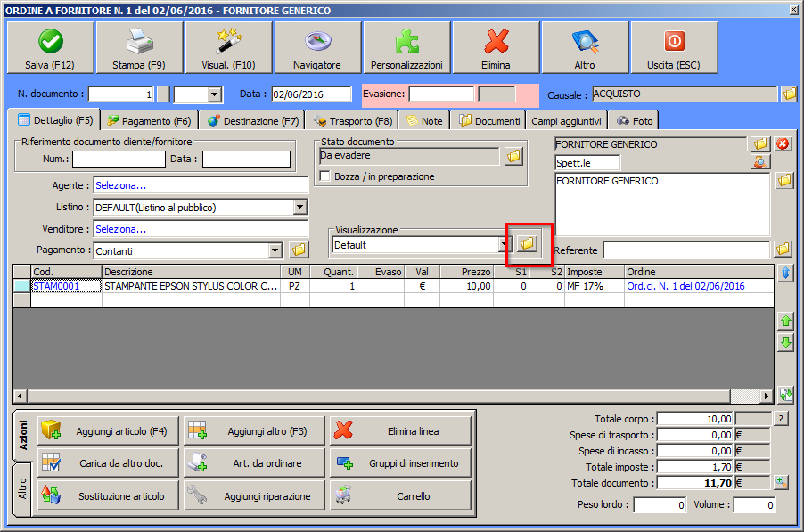Open folder icon next to Visualizzazione dropdown
Viewport: 804px width, 532px height.
[527, 244]
